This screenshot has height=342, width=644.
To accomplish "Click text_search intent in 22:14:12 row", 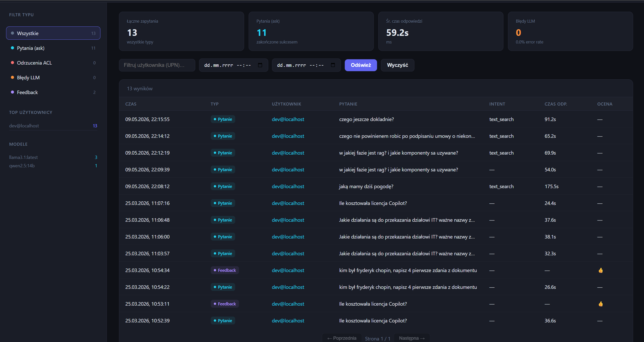I will click(501, 136).
